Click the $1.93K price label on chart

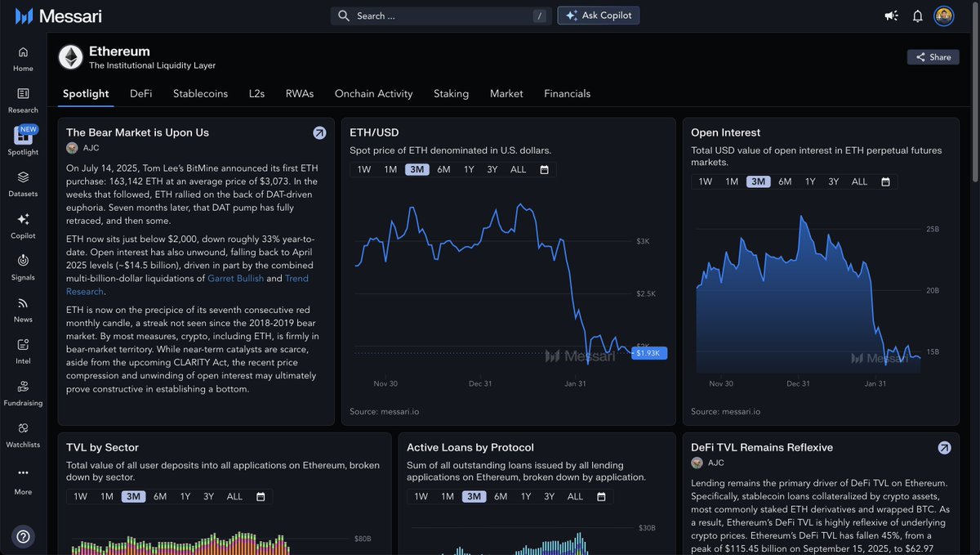(x=649, y=352)
